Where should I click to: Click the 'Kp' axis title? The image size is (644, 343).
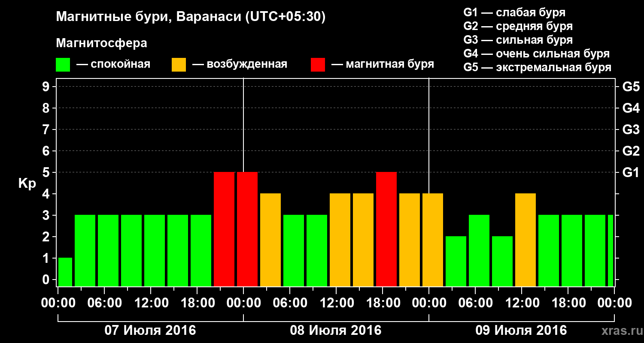27,184
